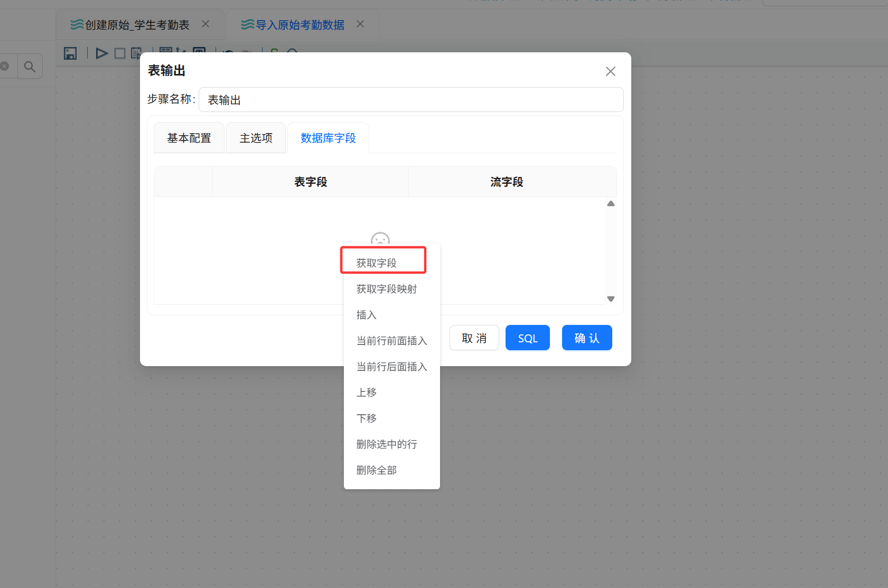The width and height of the screenshot is (888, 588).
Task: Click the save icon in the toolbar
Action: coord(70,53)
